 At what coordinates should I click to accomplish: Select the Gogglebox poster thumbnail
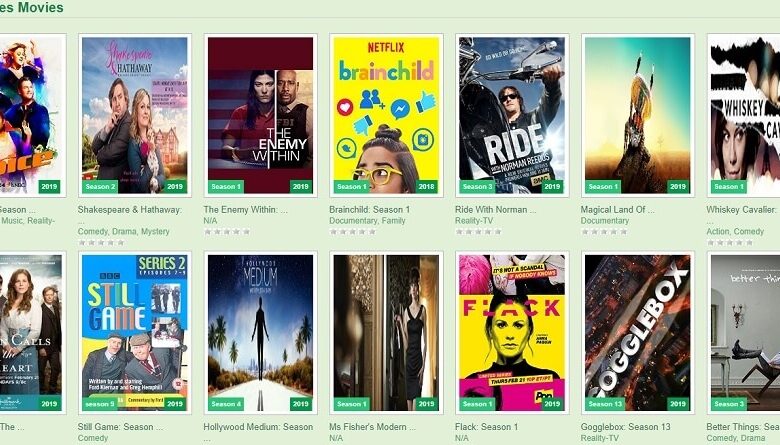pyautogui.click(x=638, y=333)
